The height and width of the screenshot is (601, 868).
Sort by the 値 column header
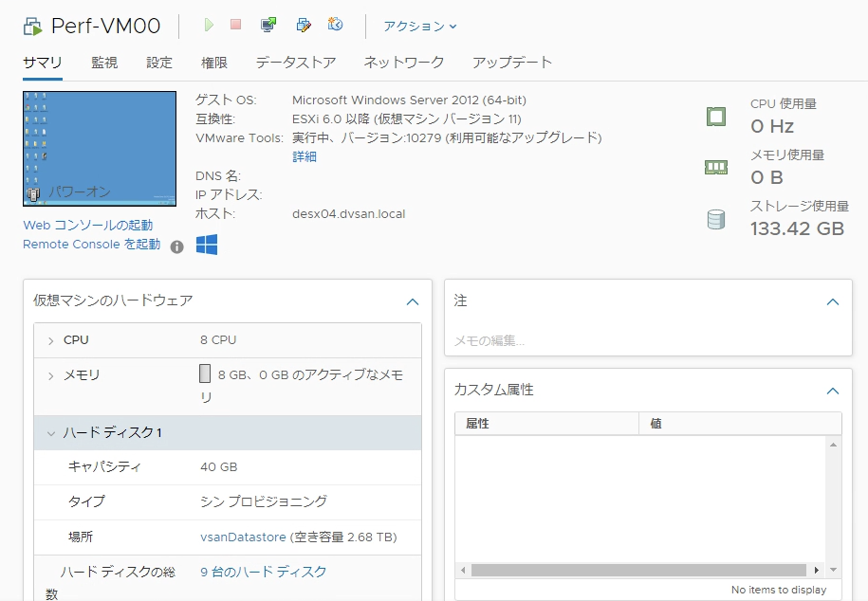pyautogui.click(x=740, y=424)
